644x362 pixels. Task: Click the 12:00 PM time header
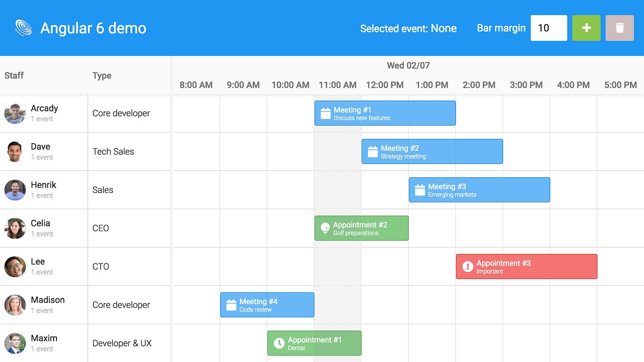385,85
